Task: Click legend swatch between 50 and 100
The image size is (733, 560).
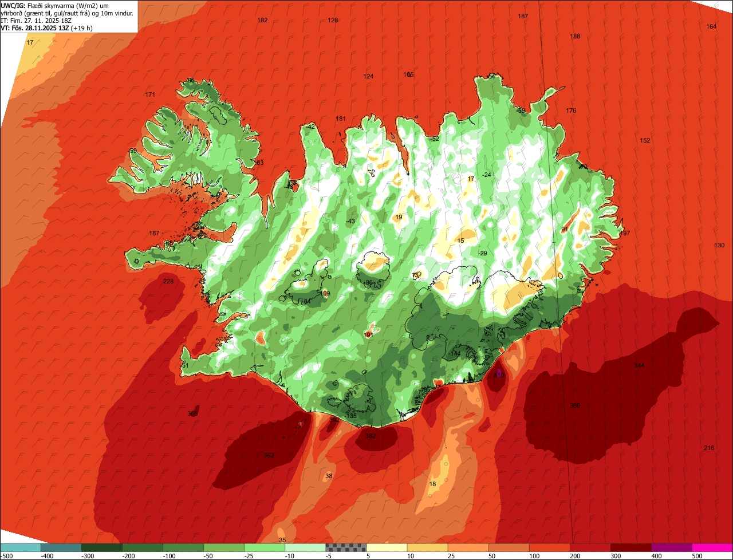Action: [509, 547]
